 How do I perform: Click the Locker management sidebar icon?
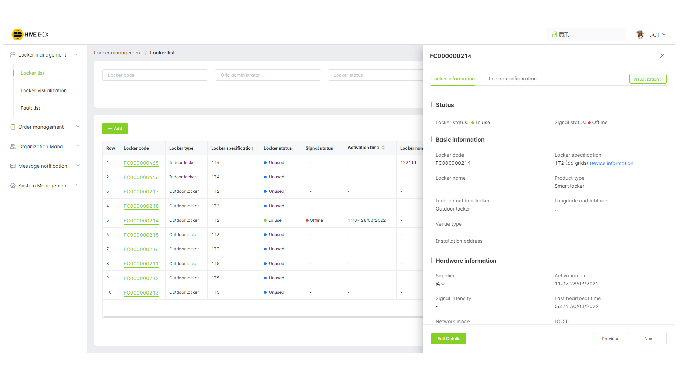click(x=13, y=55)
